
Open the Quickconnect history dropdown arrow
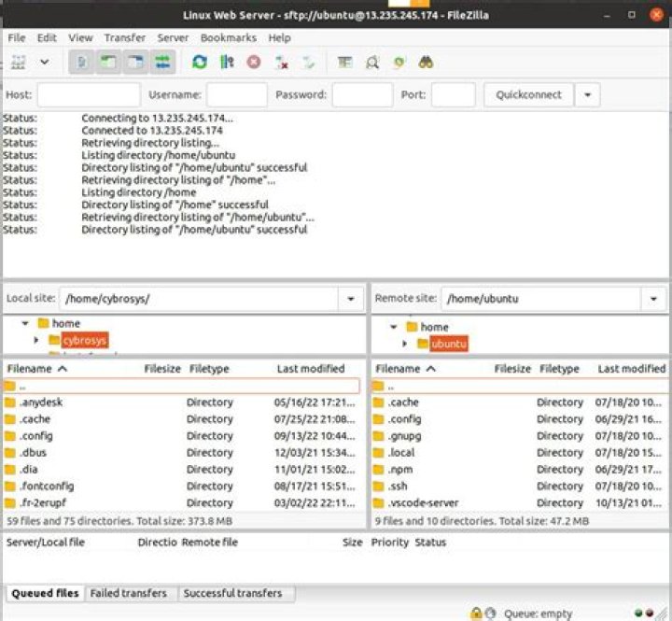point(587,94)
